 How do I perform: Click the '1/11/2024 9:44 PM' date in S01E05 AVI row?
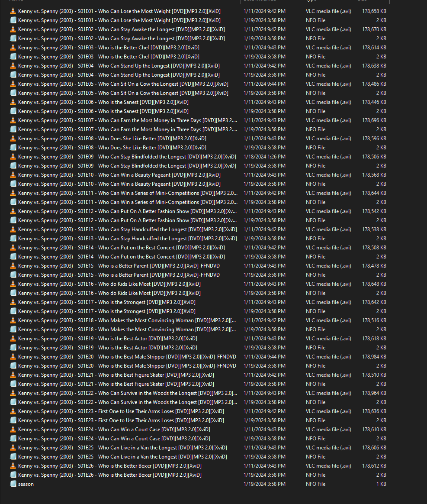click(x=264, y=84)
